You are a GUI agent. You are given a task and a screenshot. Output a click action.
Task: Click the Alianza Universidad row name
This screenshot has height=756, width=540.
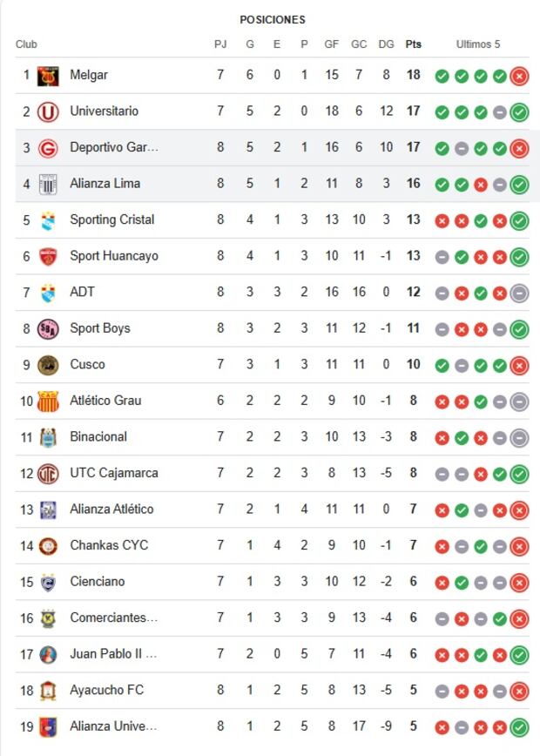click(114, 726)
